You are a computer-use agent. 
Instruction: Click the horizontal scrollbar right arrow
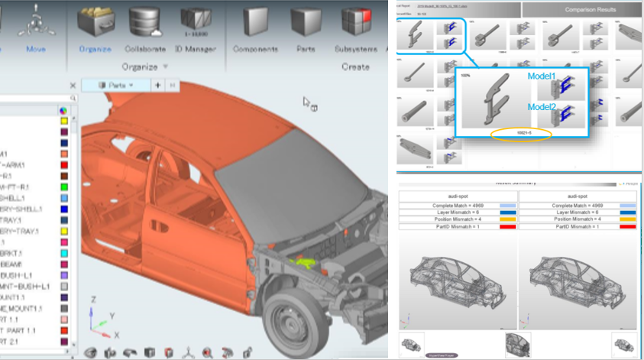(x=67, y=352)
